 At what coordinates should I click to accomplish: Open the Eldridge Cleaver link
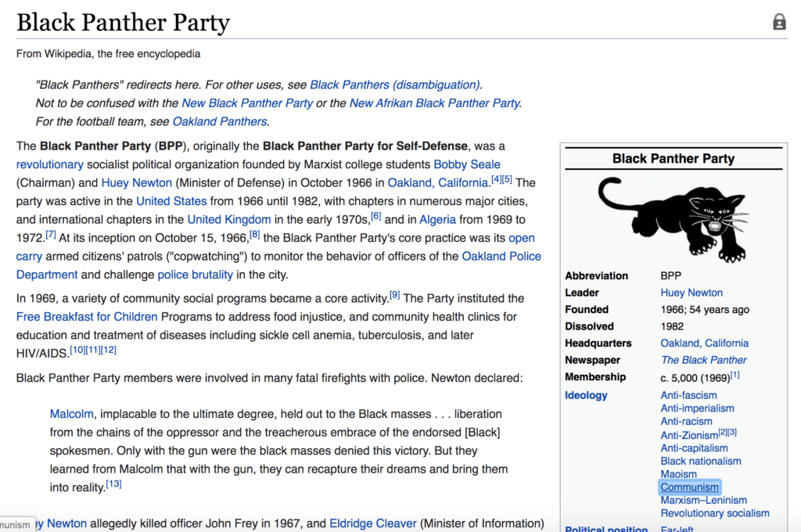(x=373, y=523)
